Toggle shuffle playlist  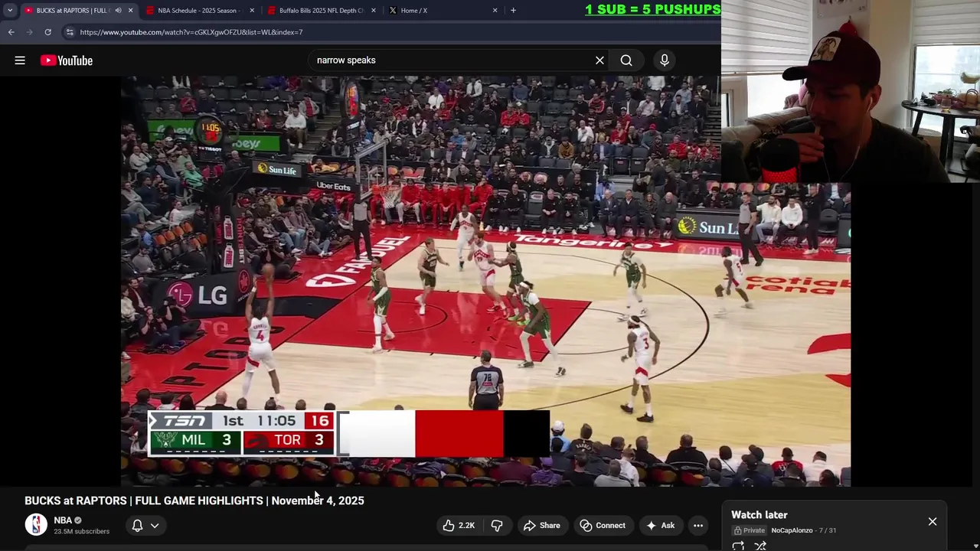[x=760, y=546]
